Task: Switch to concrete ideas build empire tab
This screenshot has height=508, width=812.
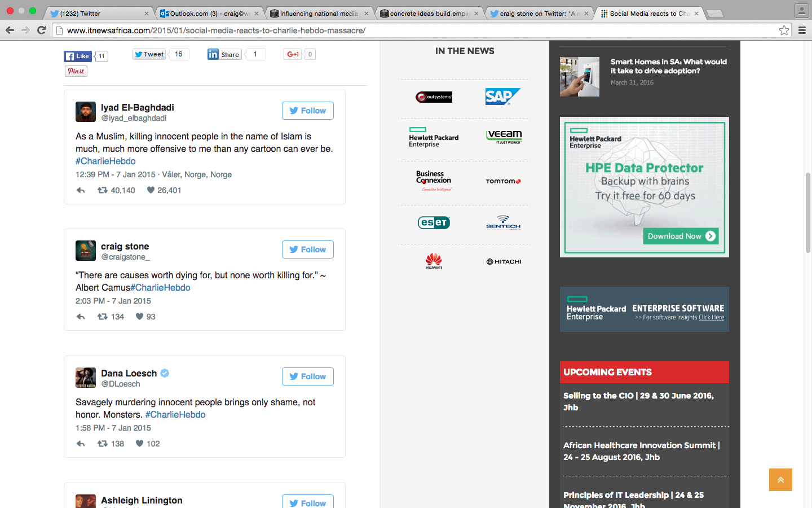Action: tap(429, 13)
